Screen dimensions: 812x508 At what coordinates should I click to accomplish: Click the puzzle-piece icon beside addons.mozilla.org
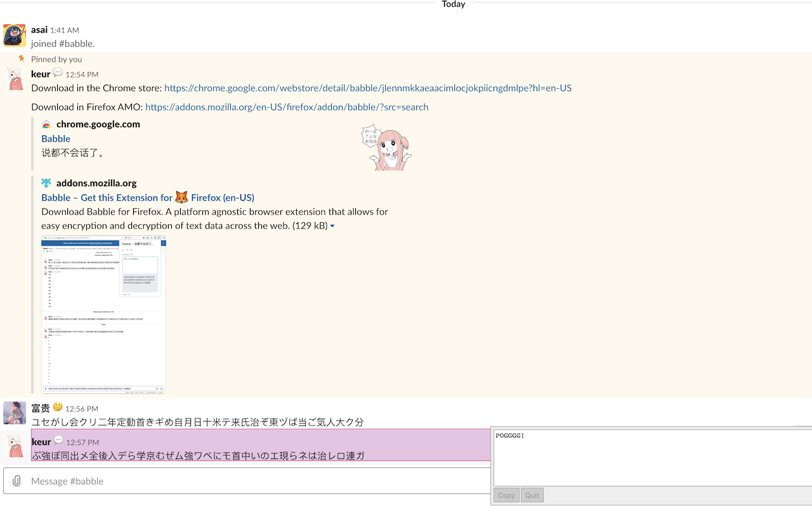[46, 182]
